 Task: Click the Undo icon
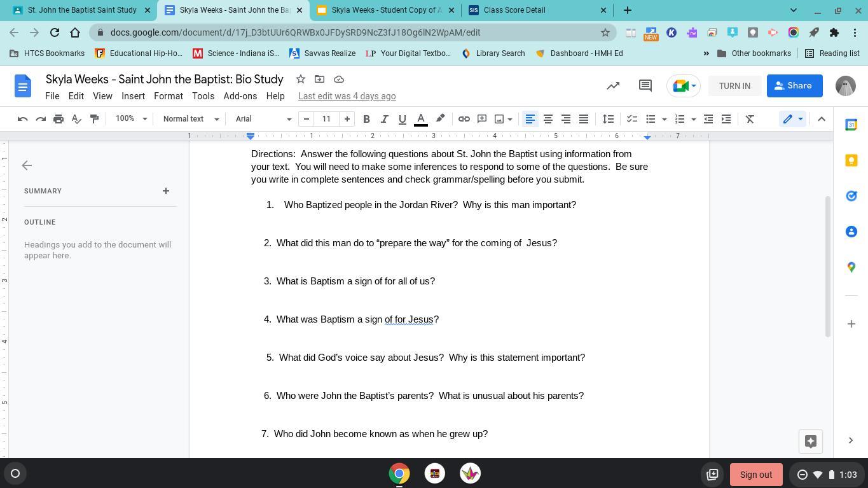22,119
